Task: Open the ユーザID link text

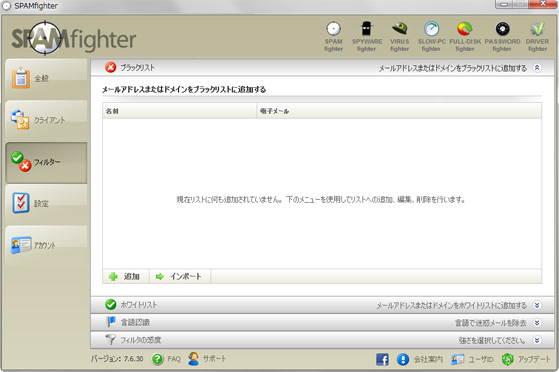Action: click(481, 360)
